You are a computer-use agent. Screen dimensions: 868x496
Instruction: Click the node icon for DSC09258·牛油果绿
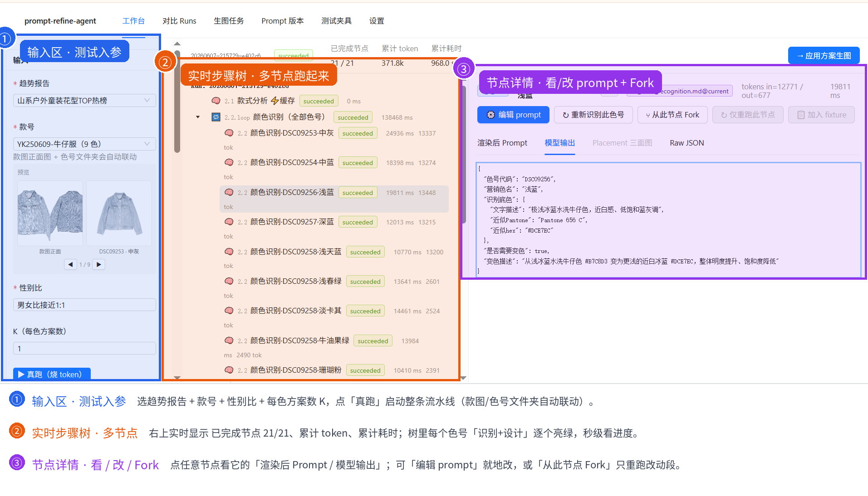(229, 341)
